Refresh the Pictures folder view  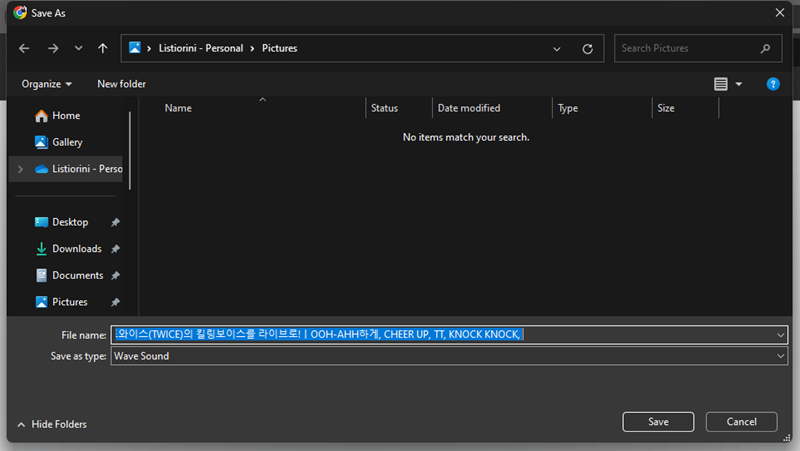pos(587,48)
